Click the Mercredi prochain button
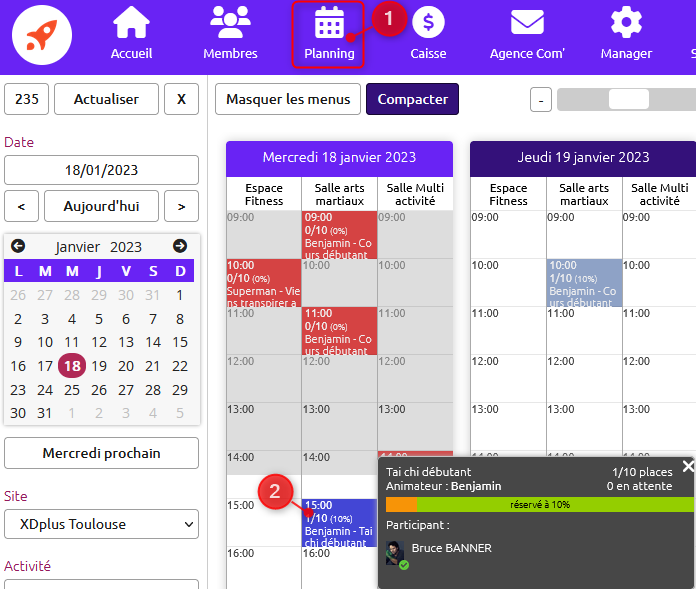Viewport: 696px width, 589px height. click(101, 453)
